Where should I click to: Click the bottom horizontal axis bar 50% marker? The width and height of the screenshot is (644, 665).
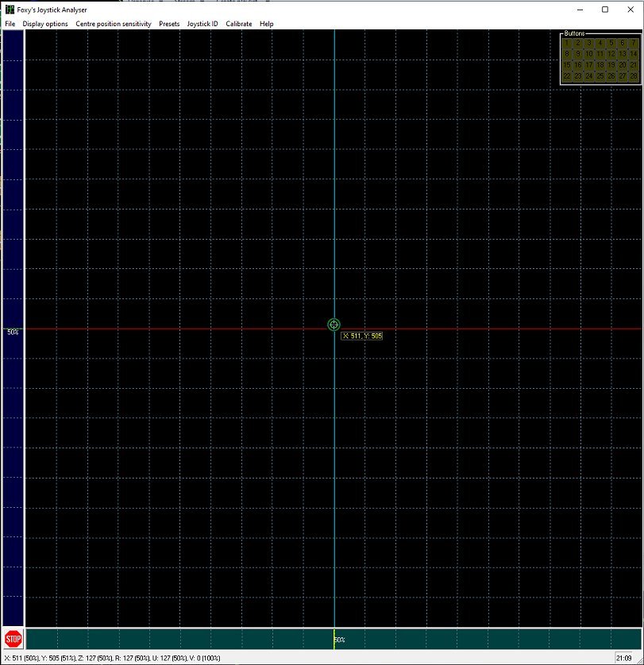[x=339, y=640]
